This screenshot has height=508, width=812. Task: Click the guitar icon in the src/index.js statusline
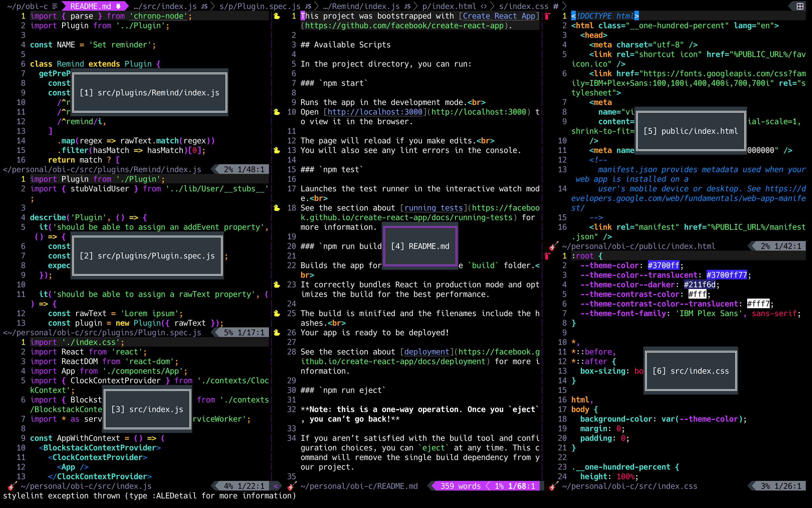coord(12,486)
